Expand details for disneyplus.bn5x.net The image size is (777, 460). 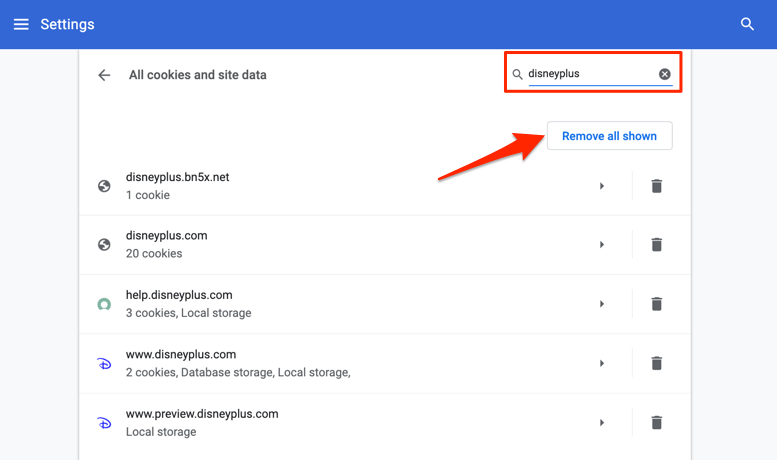coord(602,186)
